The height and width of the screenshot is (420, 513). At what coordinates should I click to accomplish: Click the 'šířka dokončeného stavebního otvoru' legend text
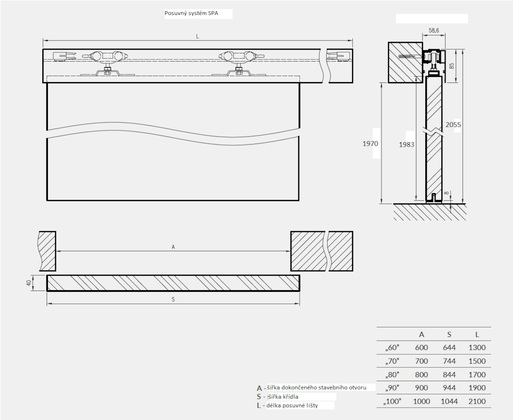pos(316,388)
